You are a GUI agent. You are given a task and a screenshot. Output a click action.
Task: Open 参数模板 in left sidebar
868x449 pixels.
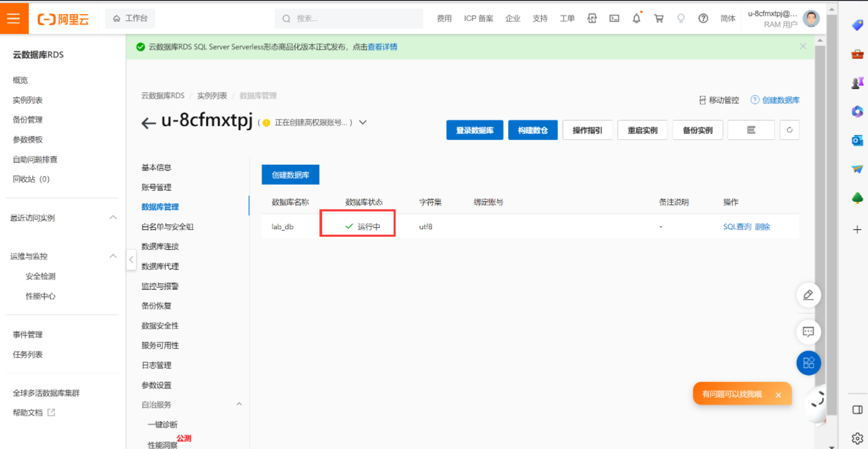(27, 140)
